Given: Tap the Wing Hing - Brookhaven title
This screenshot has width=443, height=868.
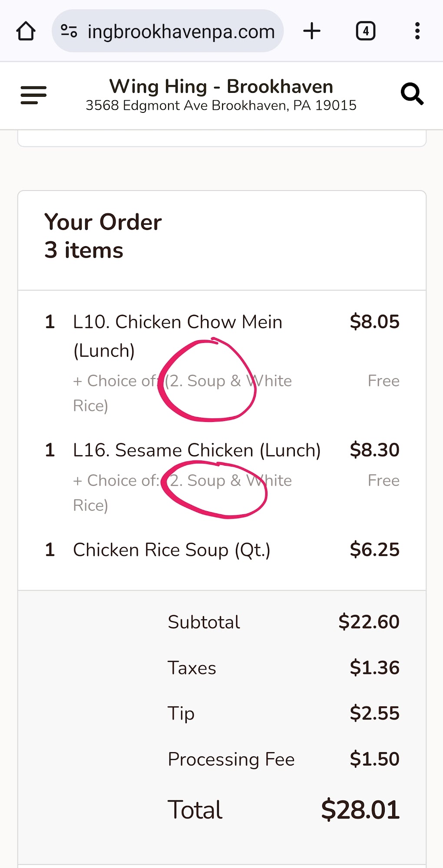Looking at the screenshot, I should [221, 86].
